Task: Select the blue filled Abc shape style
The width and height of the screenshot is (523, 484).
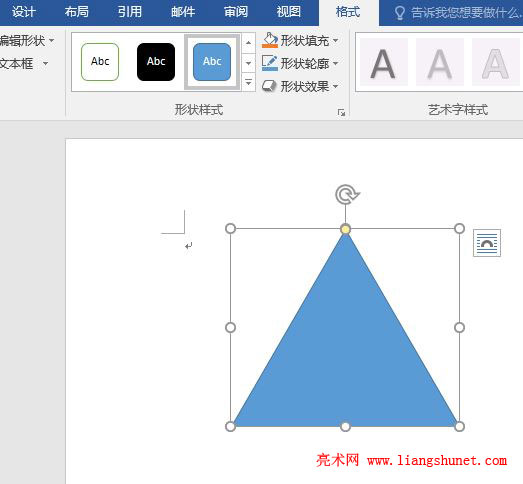Action: (x=212, y=62)
